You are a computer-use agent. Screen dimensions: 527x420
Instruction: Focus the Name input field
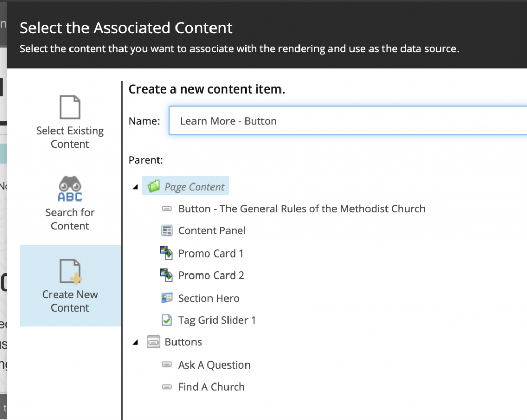(348, 121)
